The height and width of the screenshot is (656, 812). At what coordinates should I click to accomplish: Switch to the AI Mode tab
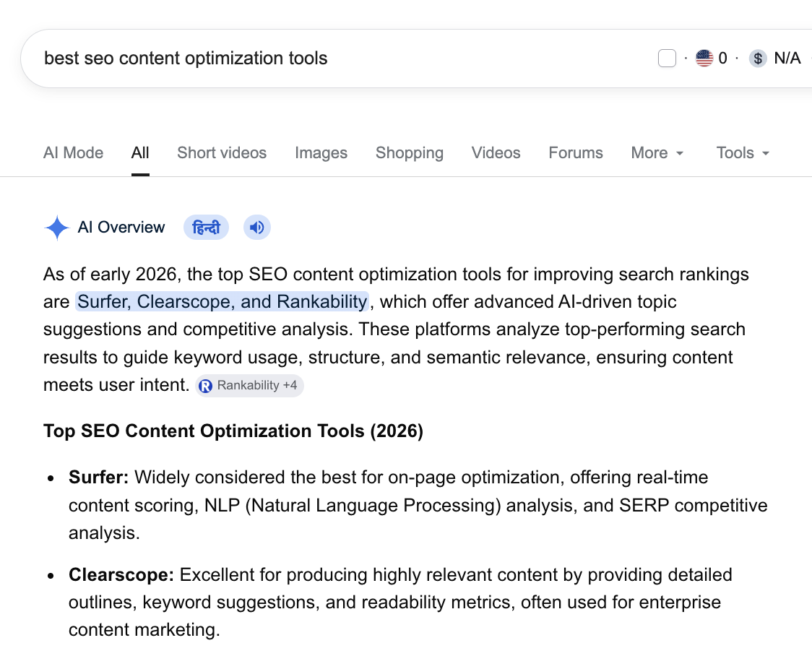pos(74,152)
